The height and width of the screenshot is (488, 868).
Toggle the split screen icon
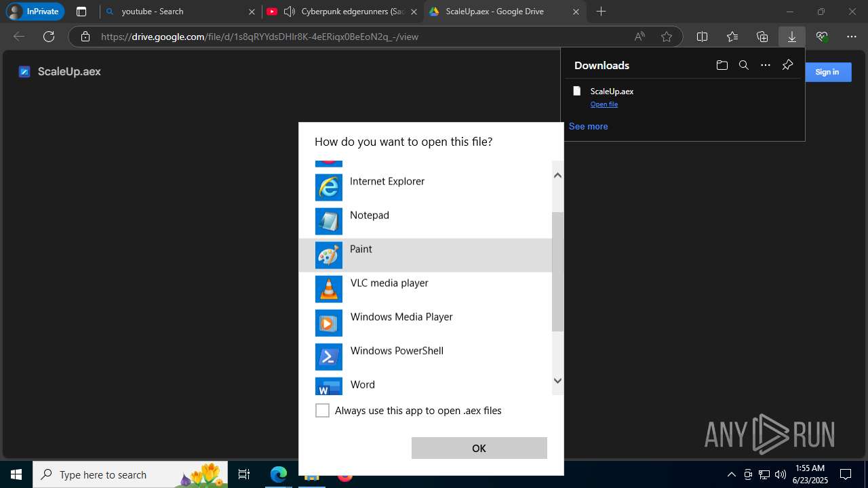[x=703, y=37]
